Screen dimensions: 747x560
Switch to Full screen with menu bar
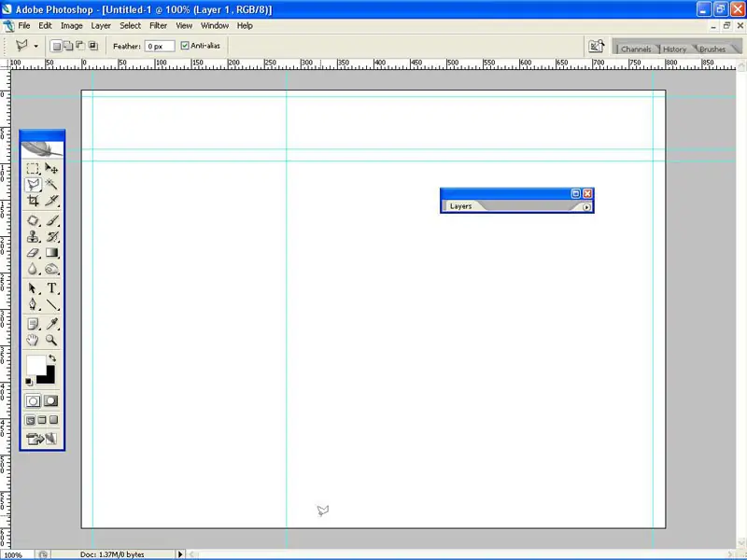click(42, 420)
